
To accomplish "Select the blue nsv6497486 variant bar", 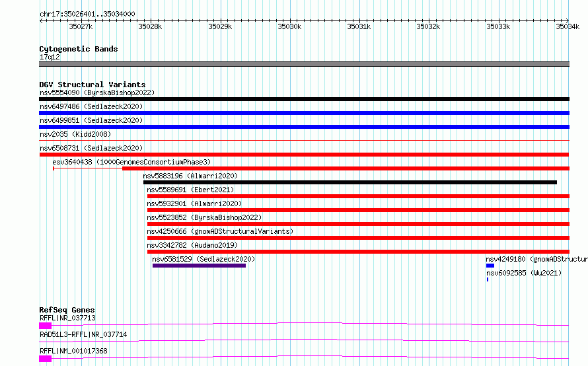I will point(304,113).
